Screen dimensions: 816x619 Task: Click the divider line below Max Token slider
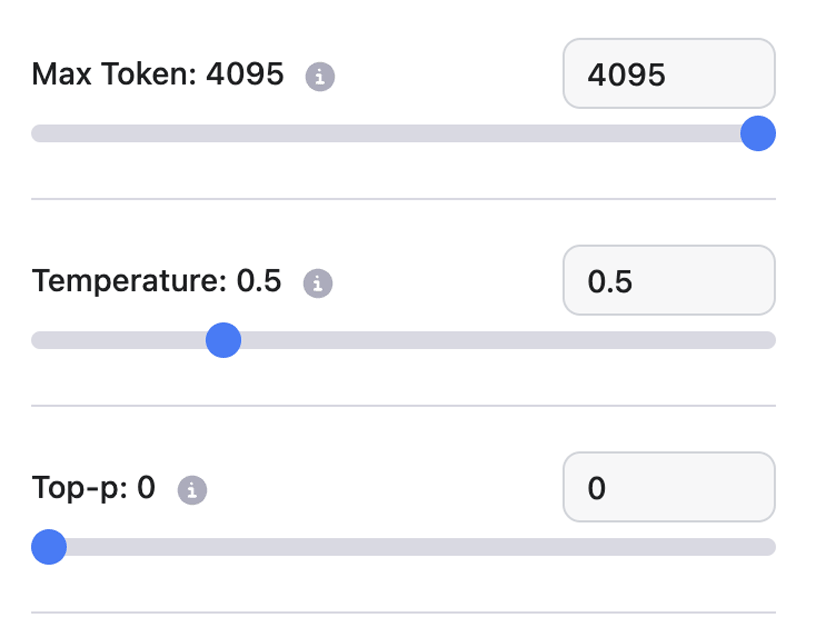(403, 199)
